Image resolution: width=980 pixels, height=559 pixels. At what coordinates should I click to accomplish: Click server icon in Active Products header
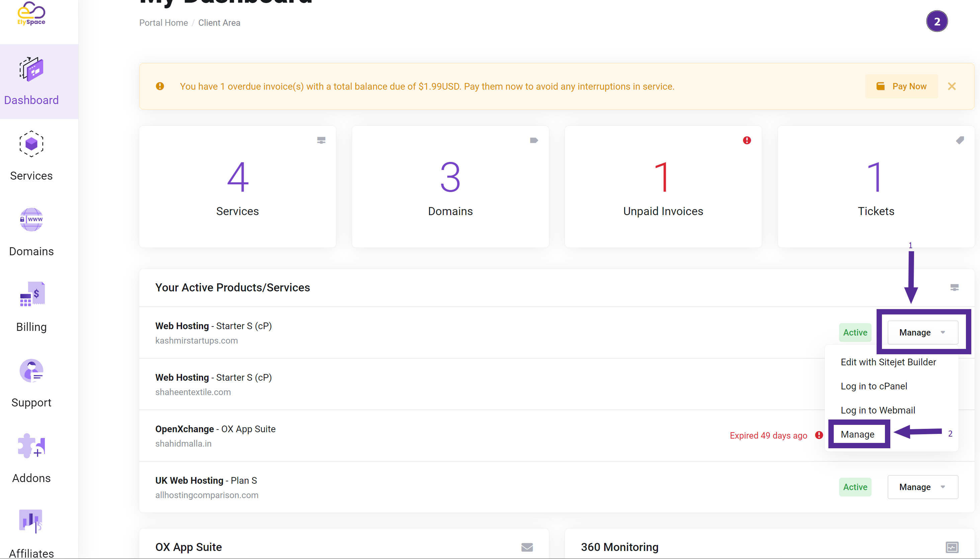click(x=954, y=288)
